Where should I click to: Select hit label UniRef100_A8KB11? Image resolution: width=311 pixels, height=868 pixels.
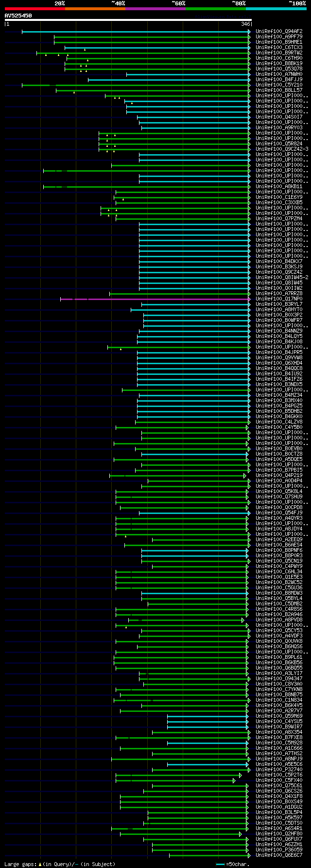[x=279, y=187]
